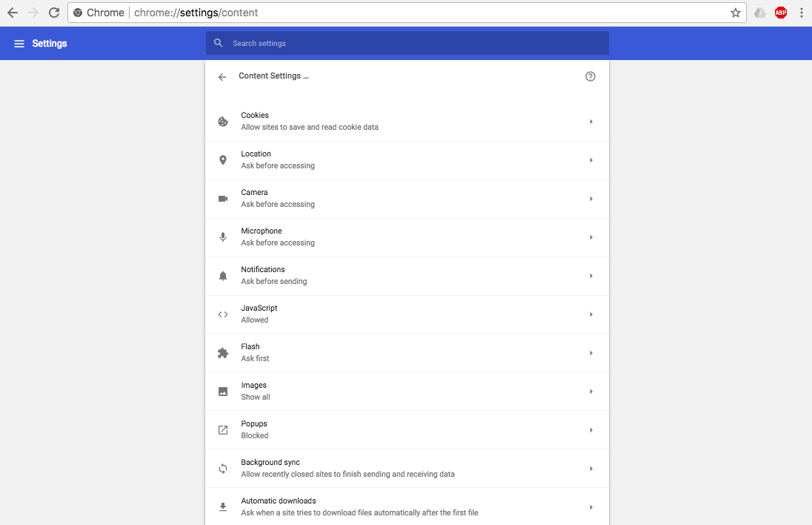Screen dimensions: 812x525
Task: Click the Content Settings page title
Action: [x=273, y=76]
